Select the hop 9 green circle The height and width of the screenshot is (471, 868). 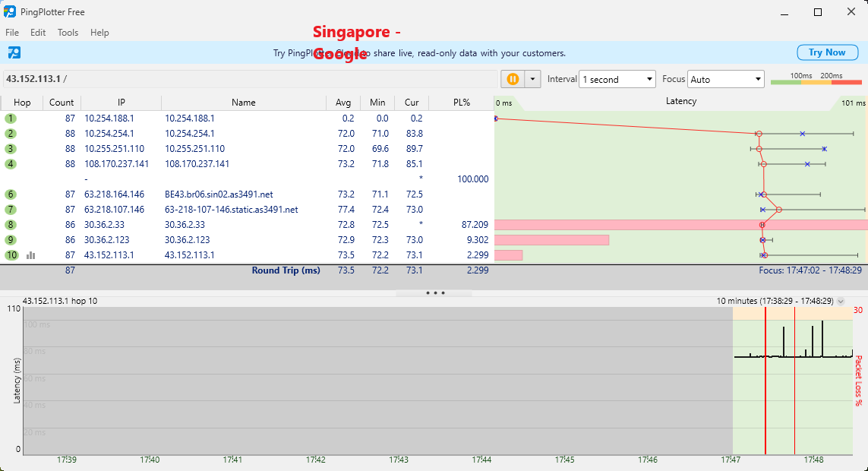pos(11,240)
